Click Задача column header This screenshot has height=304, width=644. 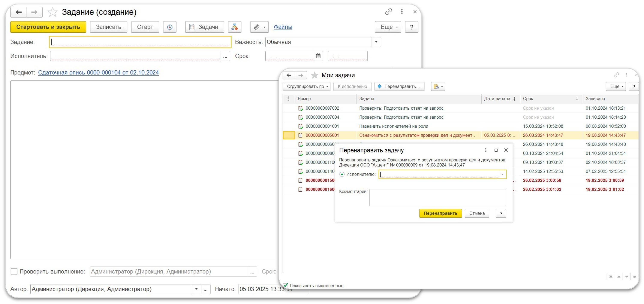point(419,99)
